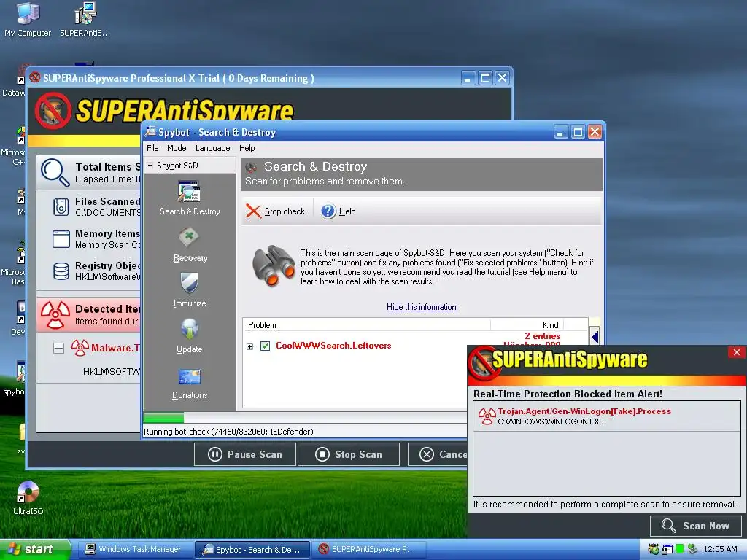Uncheck the CoolWWWSearch.Leftovers checkbox
The height and width of the screenshot is (560, 747).
coord(266,346)
